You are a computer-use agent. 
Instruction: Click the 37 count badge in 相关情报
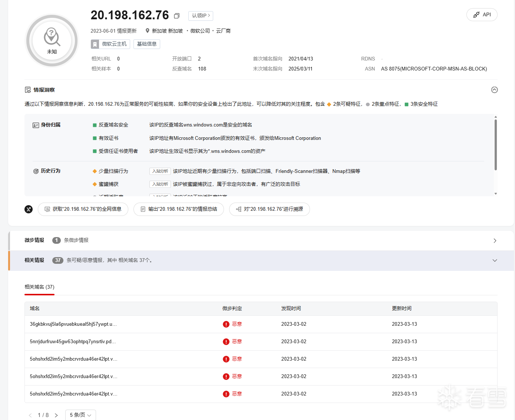pyautogui.click(x=58, y=260)
